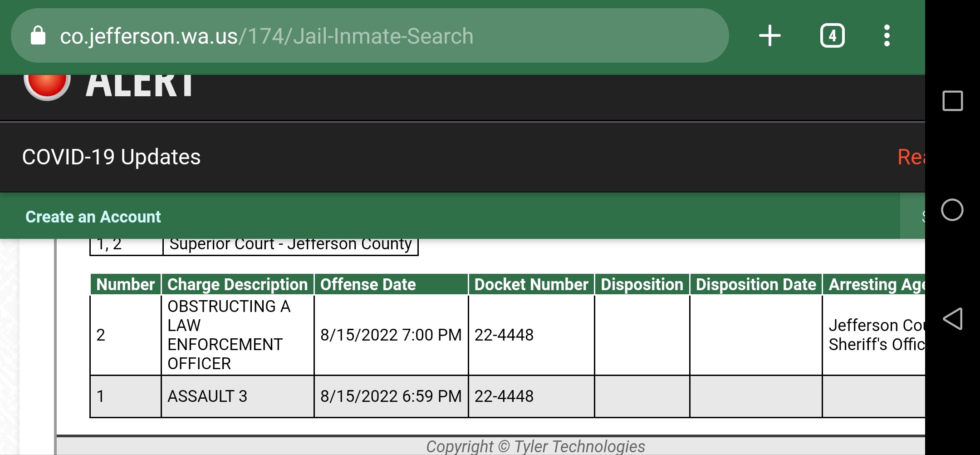
Task: Select Create an Account link
Action: click(93, 217)
